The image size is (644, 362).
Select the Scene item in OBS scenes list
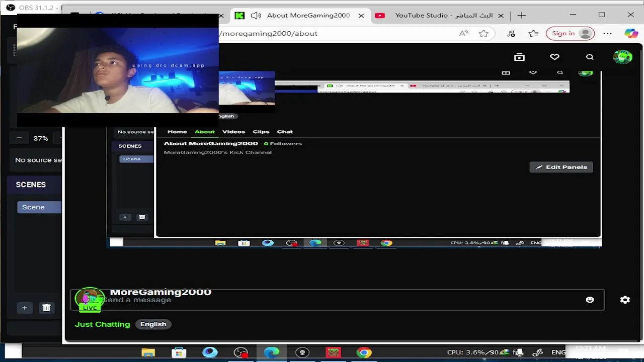[39, 207]
